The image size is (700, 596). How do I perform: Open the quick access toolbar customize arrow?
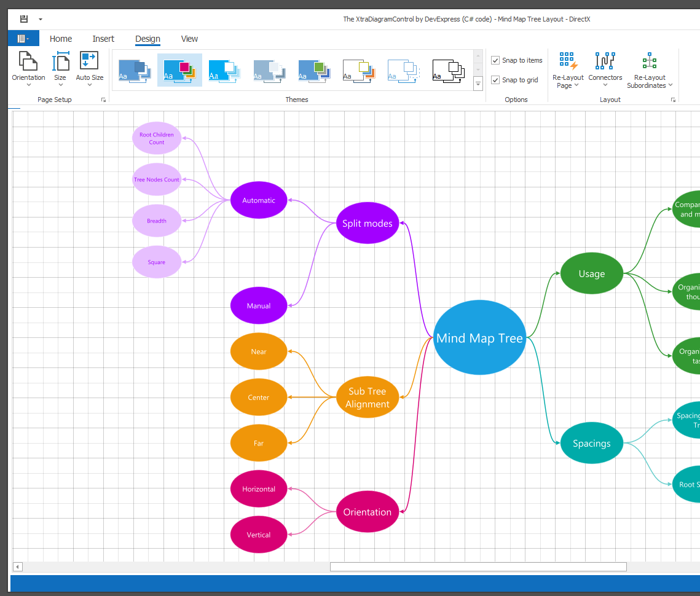pos(40,19)
